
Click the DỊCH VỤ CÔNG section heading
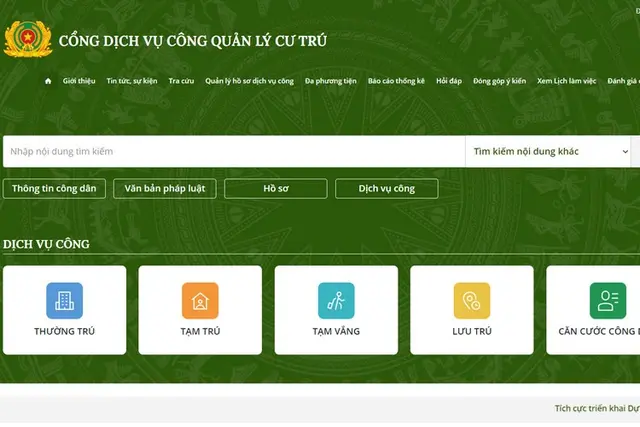click(46, 244)
